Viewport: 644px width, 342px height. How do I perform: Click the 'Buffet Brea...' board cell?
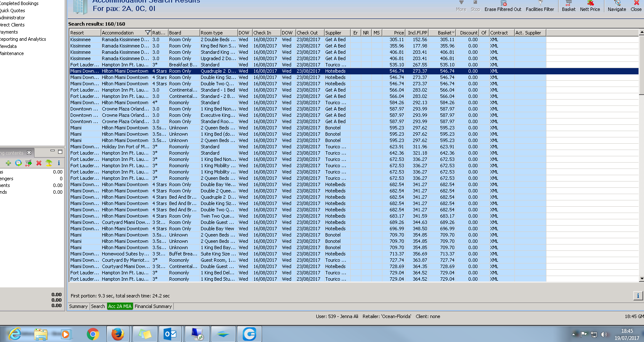tap(183, 254)
